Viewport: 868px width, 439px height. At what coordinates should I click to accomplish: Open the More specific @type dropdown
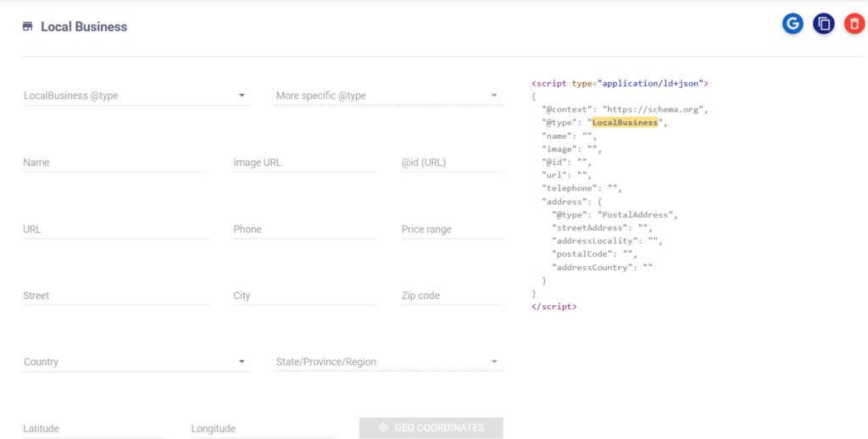click(388, 96)
